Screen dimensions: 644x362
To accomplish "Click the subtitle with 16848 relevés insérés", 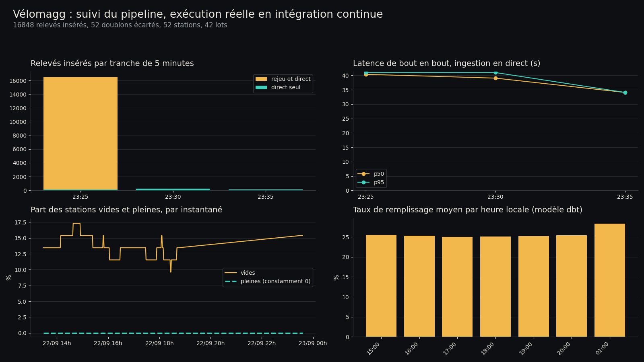I will point(120,25).
